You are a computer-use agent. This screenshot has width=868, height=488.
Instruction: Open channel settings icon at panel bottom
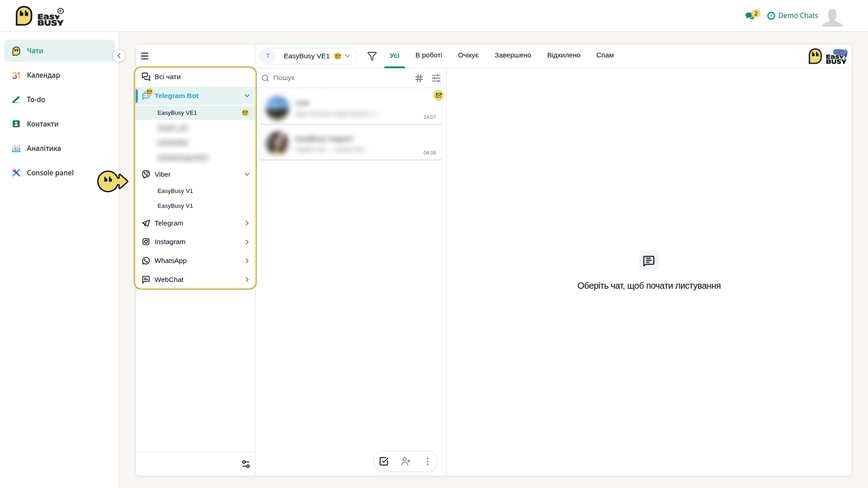tap(246, 465)
